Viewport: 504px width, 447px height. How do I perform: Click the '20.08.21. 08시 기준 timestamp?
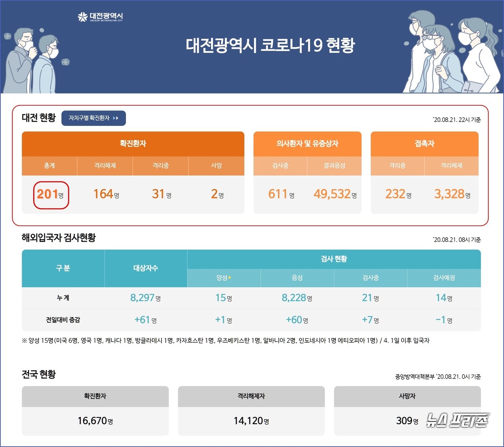tap(457, 240)
